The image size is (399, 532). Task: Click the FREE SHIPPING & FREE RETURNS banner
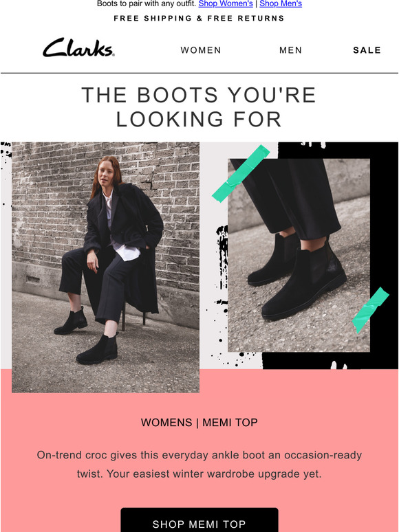pyautogui.click(x=199, y=19)
